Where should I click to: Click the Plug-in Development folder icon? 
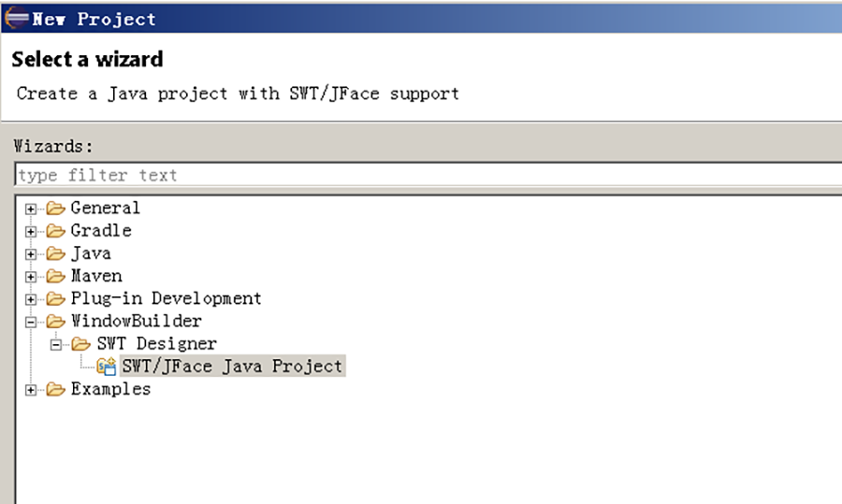55,299
